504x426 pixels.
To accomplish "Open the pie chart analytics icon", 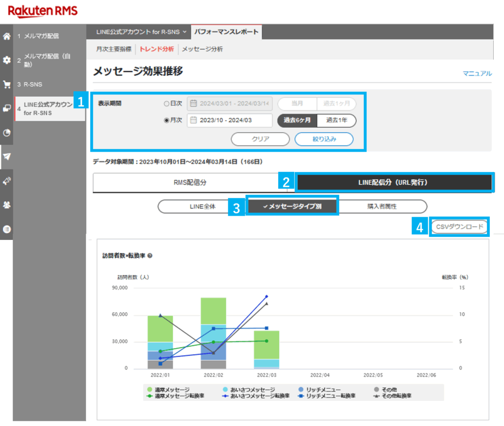I will tap(6, 132).
